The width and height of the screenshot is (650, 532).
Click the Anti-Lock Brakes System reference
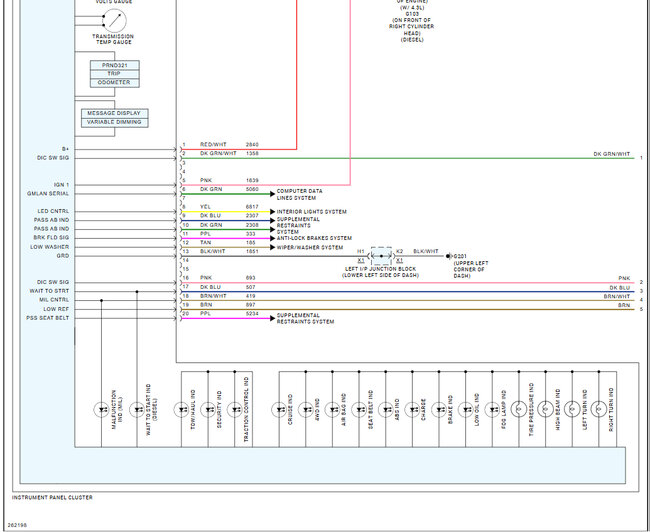click(x=313, y=238)
